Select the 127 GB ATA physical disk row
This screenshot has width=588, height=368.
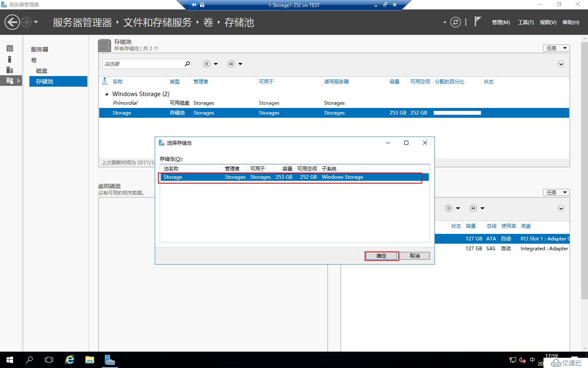pos(502,239)
